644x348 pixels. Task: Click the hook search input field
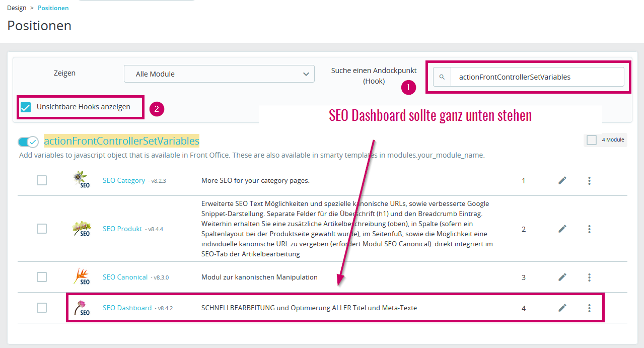pos(537,77)
